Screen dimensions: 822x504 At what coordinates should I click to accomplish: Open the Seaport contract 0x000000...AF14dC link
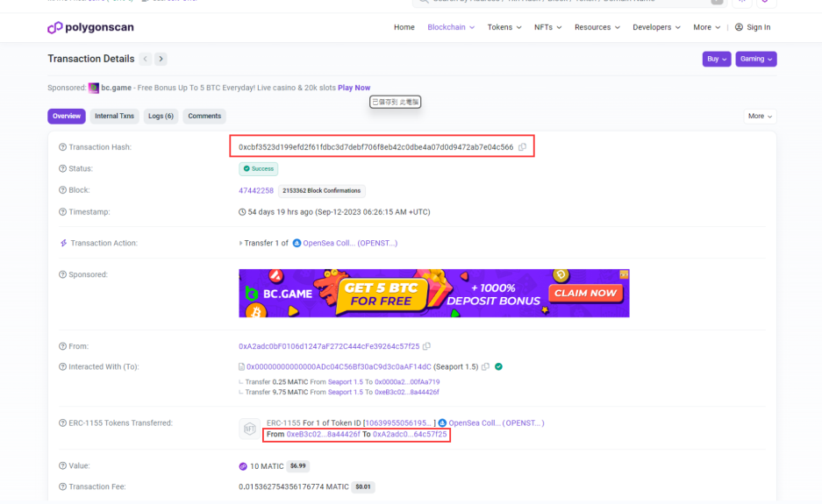point(339,366)
